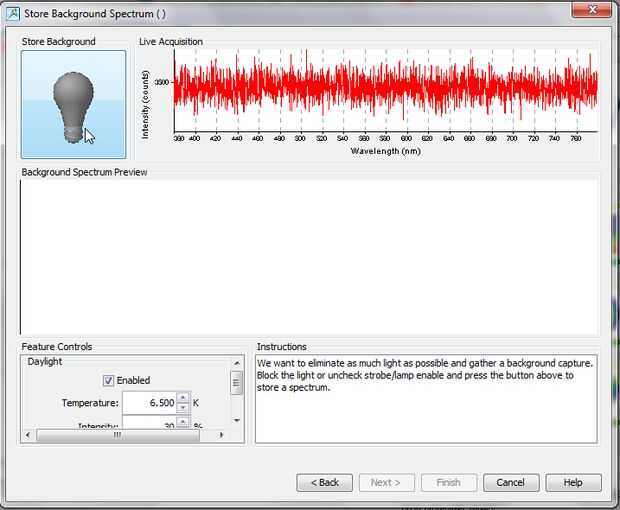This screenshot has height=510, width=620.
Task: Click the Feature Controls vertical scroll thumb
Action: click(x=236, y=382)
